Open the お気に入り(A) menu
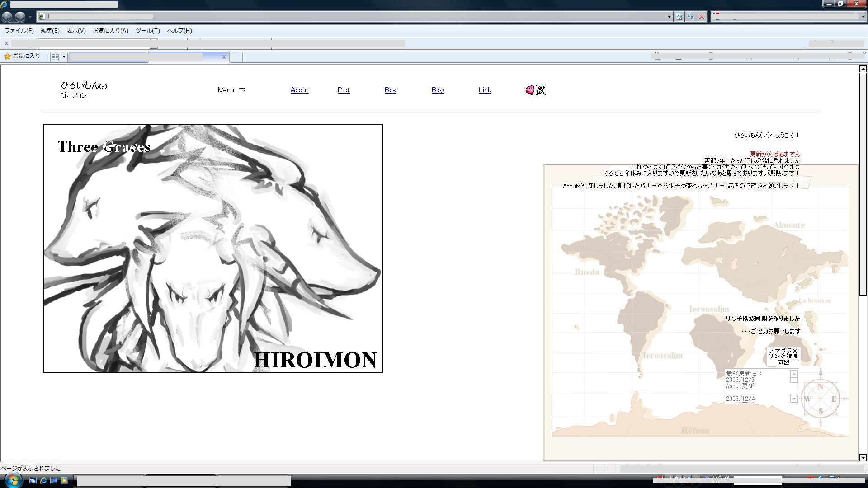Viewport: 868px width, 488px height. coord(110,31)
